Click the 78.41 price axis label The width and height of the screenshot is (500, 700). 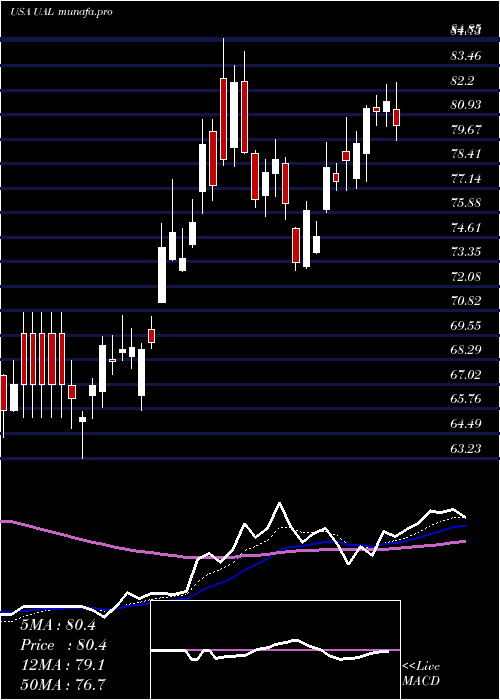466,154
